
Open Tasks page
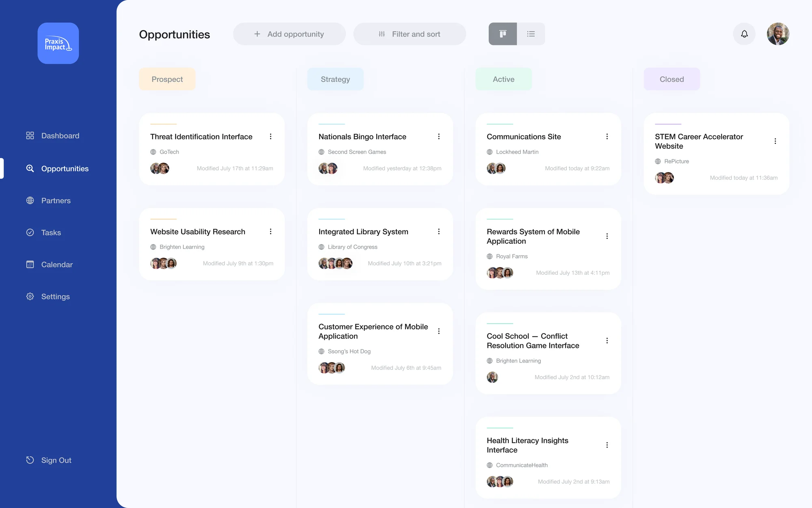click(43, 232)
